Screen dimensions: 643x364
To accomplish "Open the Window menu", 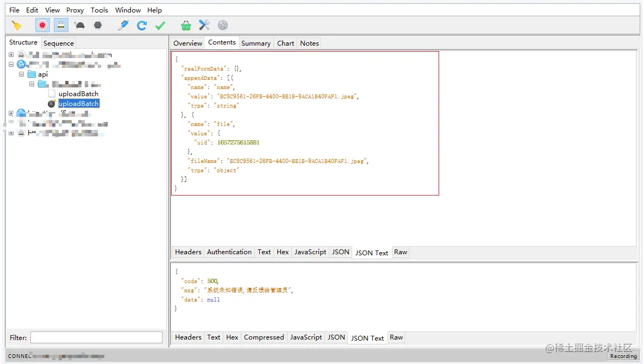I will [128, 10].
